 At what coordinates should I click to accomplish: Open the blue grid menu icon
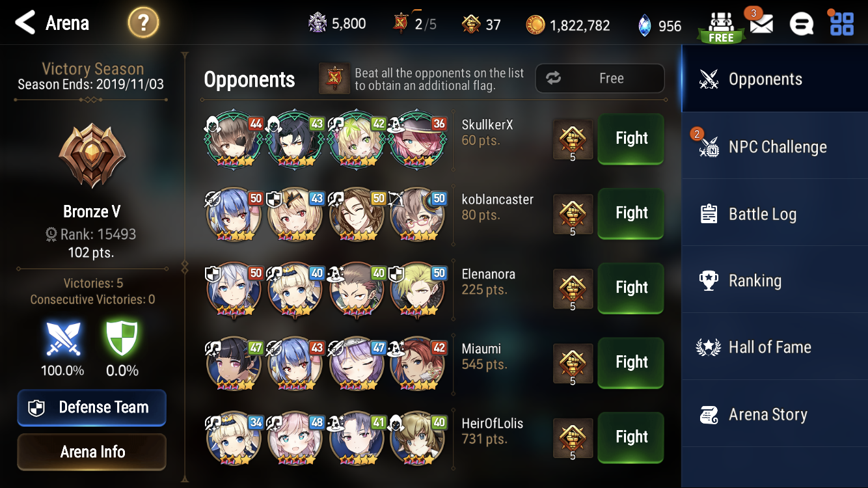(841, 23)
